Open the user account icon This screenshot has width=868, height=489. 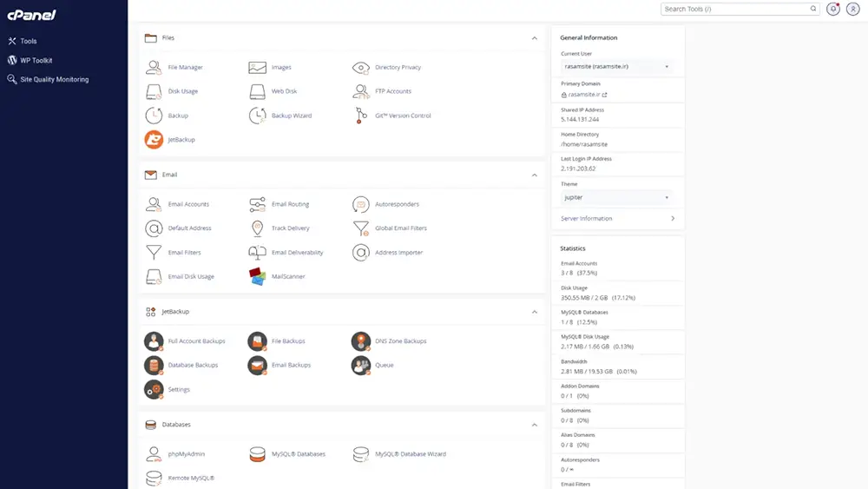[x=852, y=9]
